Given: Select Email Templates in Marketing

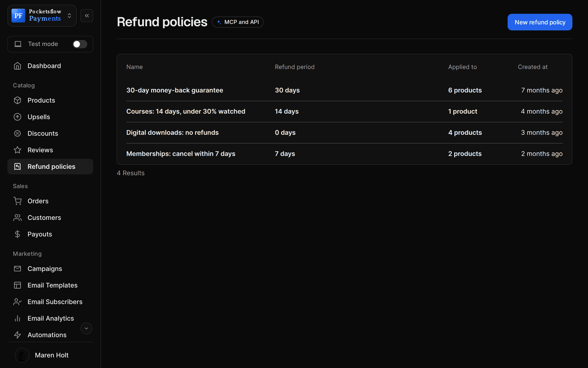Looking at the screenshot, I should point(50,285).
